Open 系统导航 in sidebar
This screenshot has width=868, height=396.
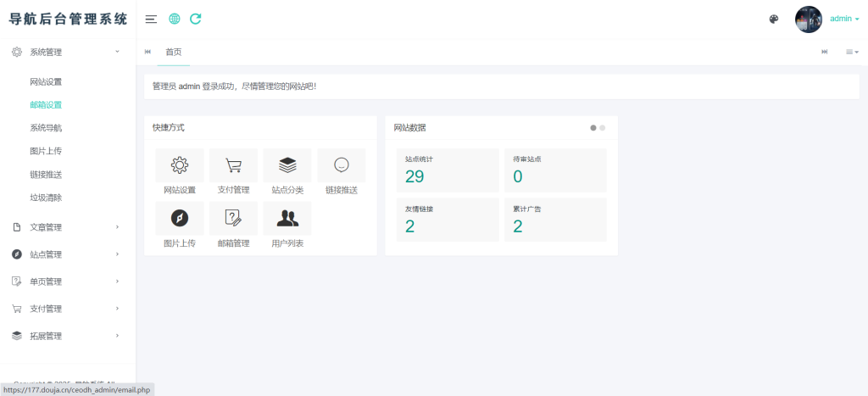[46, 128]
